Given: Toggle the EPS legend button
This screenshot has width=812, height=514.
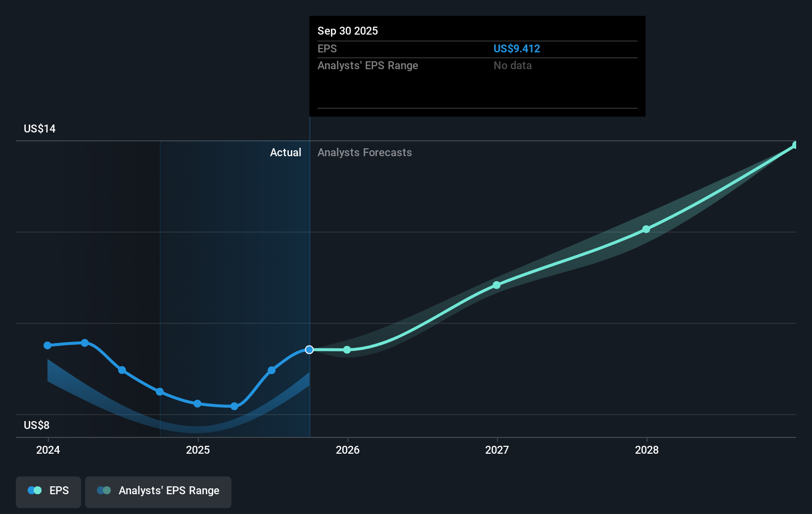Looking at the screenshot, I should 48,492.
